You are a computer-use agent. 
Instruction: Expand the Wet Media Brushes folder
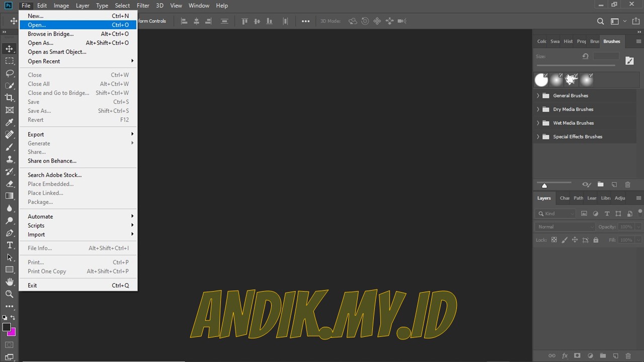[x=538, y=123]
